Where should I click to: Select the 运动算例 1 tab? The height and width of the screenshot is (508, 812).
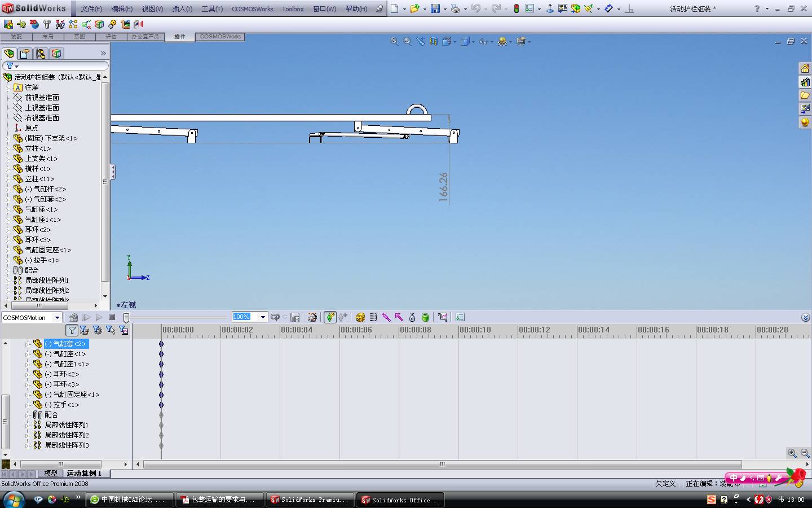coord(84,474)
